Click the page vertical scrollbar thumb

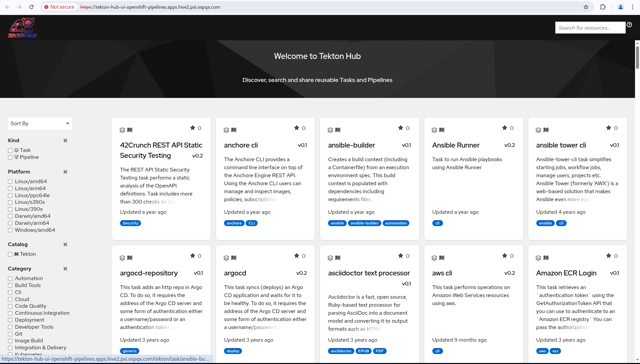(x=637, y=57)
